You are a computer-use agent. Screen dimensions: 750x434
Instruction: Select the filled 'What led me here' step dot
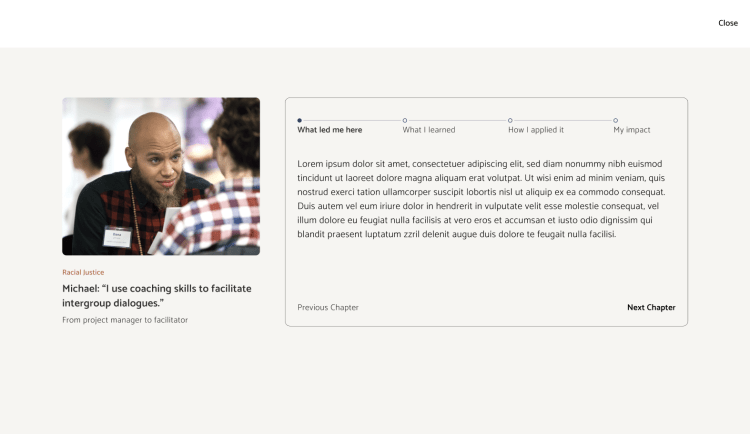[299, 120]
